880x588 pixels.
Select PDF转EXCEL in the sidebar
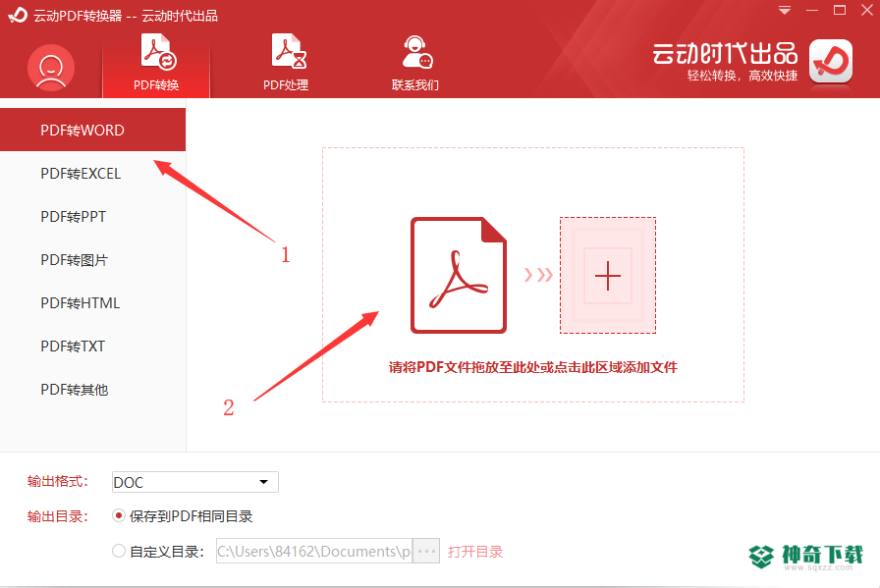click(x=92, y=174)
